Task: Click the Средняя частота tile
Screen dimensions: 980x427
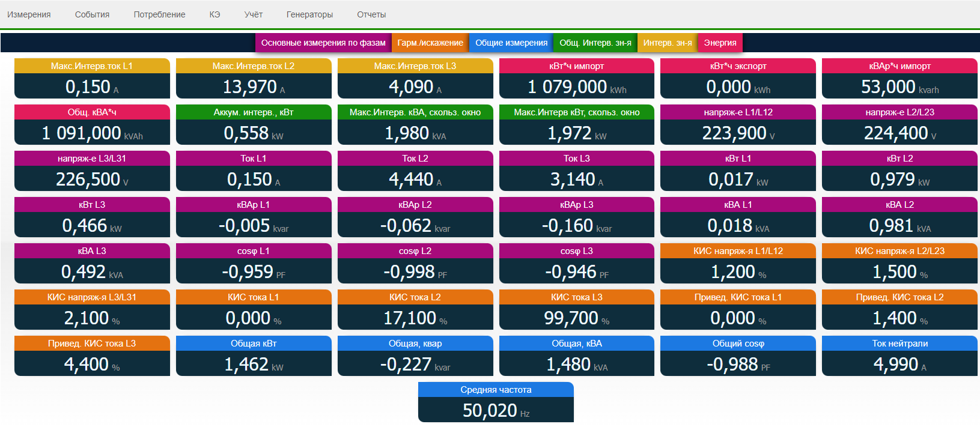Action: (x=496, y=402)
